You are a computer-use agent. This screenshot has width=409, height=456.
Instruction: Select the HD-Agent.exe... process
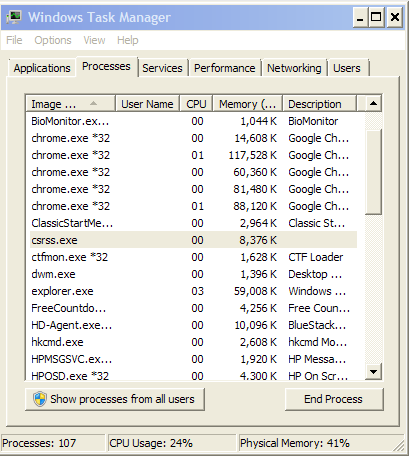pos(193,325)
